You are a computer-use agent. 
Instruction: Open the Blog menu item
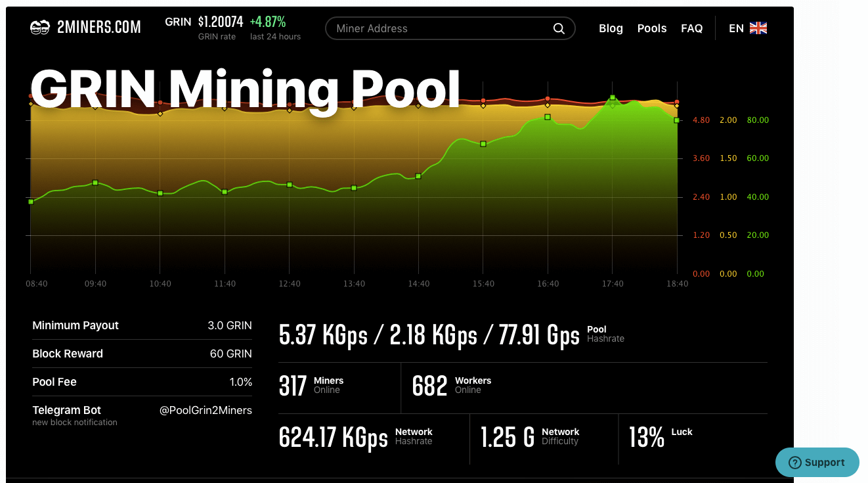pyautogui.click(x=611, y=28)
